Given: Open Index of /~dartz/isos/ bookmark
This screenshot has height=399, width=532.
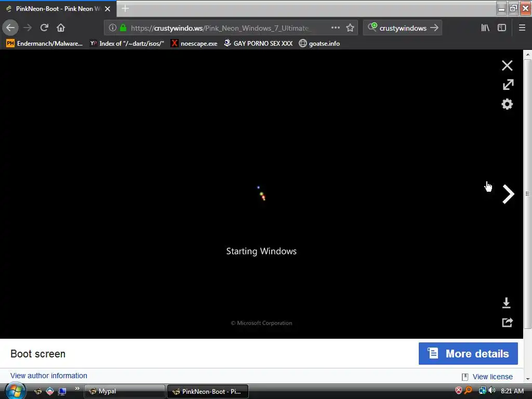Looking at the screenshot, I should pyautogui.click(x=127, y=43).
